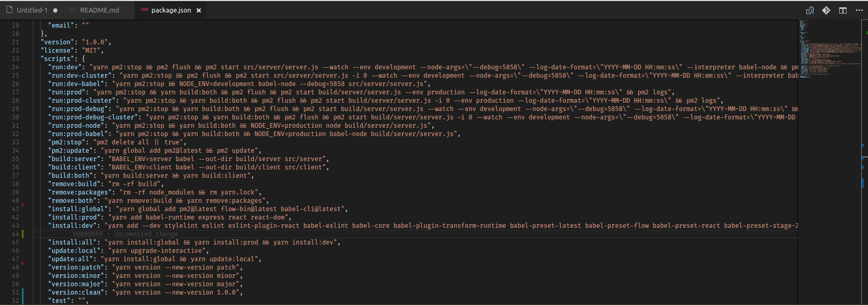The width and height of the screenshot is (868, 305).
Task: Open the file compare search icon in the editor toolbar
Action: (810, 10)
